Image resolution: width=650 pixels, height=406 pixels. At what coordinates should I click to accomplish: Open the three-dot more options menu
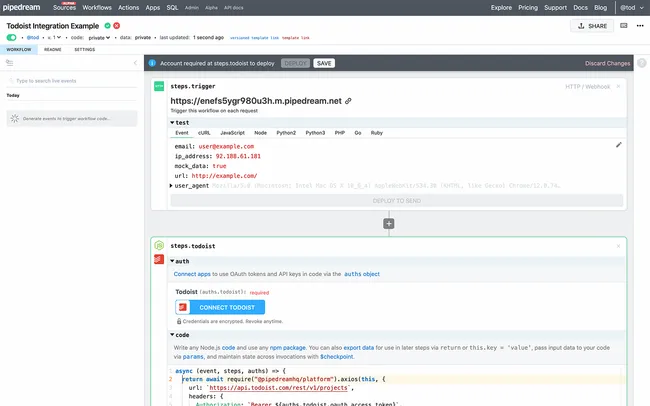pos(640,26)
